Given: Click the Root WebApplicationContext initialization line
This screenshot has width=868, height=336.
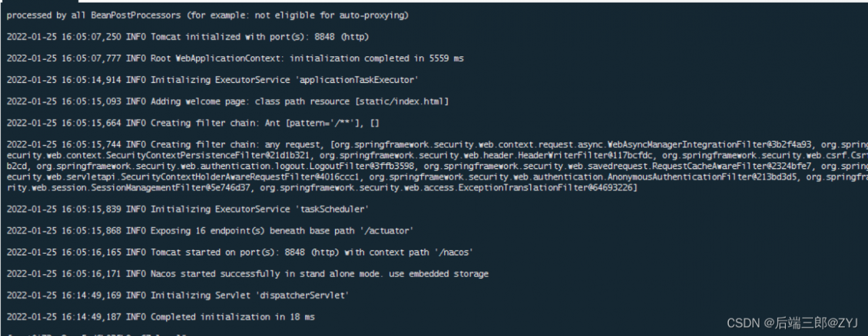Looking at the screenshot, I should tap(235, 58).
